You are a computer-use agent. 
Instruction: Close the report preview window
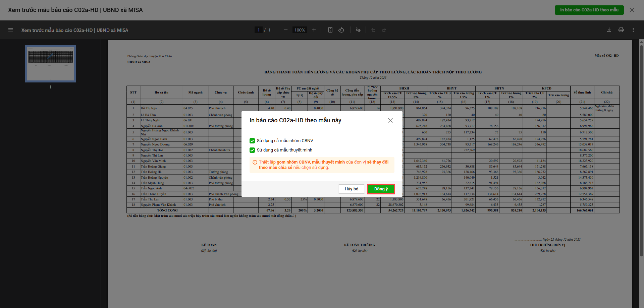632,10
